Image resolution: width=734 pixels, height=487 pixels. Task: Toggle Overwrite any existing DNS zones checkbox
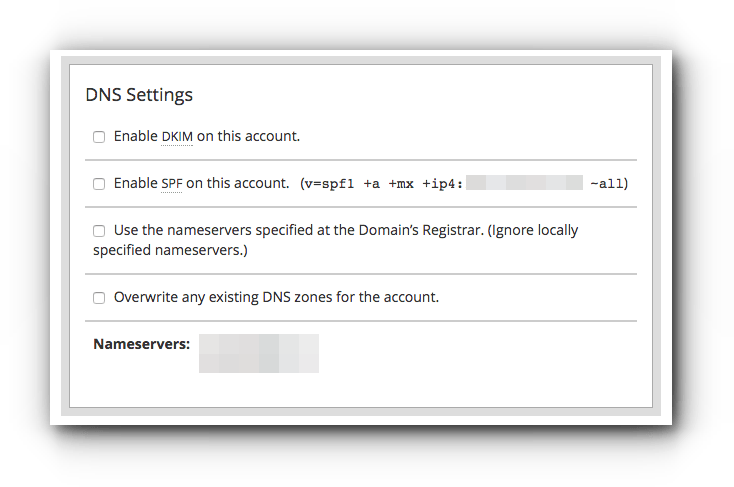(x=99, y=298)
